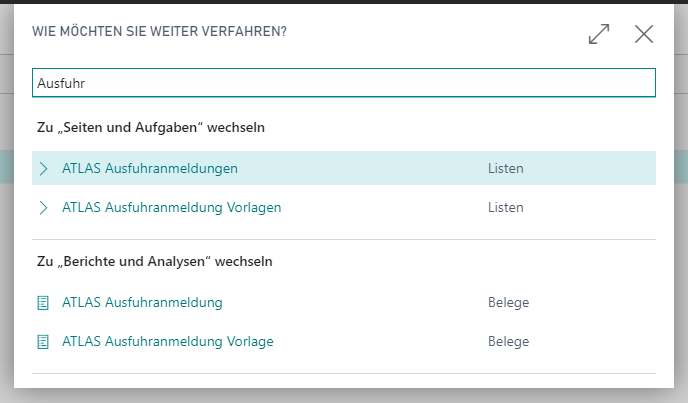This screenshot has height=403, width=688.
Task: Click dialog title "Wie möchten Sie weiter verfahren?"
Action: point(159,32)
